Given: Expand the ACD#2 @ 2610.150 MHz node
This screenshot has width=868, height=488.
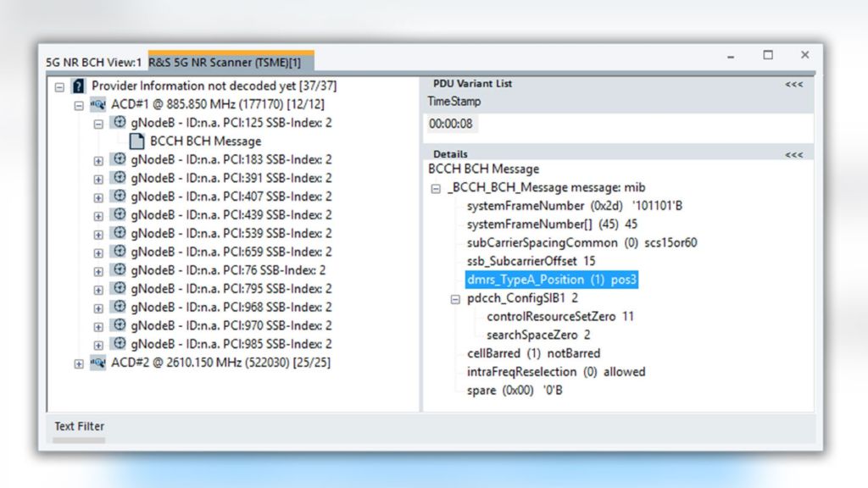Looking at the screenshot, I should (x=79, y=363).
